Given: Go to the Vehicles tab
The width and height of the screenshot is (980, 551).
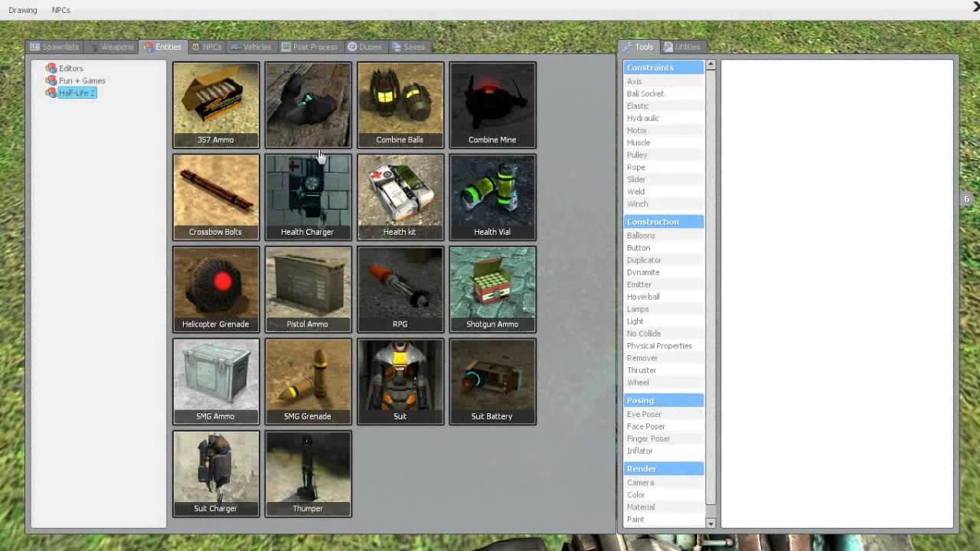Looking at the screenshot, I should (x=251, y=47).
